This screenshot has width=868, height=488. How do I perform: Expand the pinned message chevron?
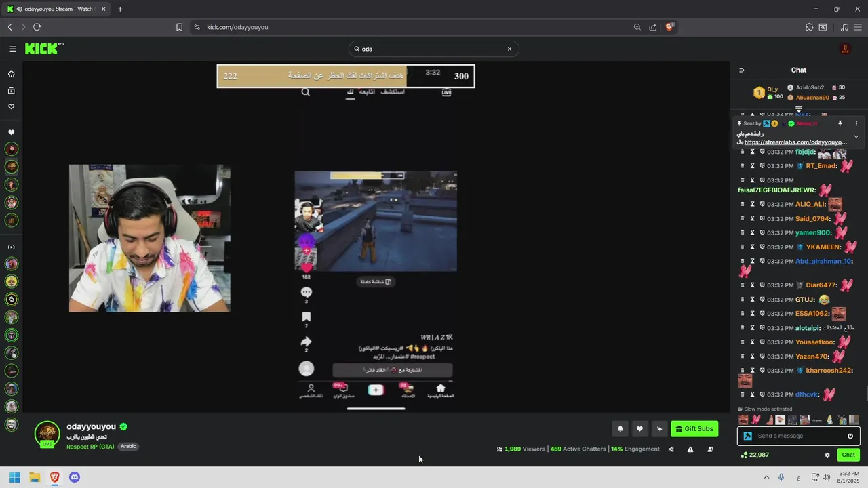[856, 136]
